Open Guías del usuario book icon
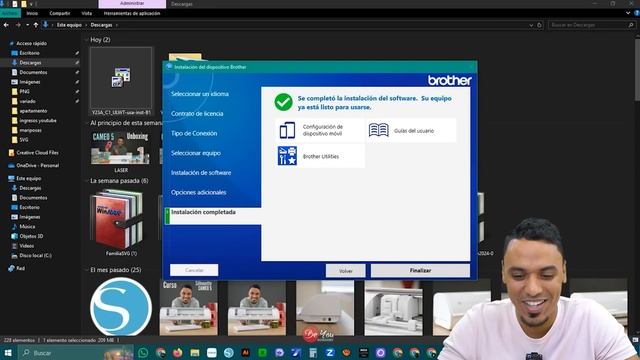Image resolution: width=640 pixels, height=360 pixels. [379, 130]
